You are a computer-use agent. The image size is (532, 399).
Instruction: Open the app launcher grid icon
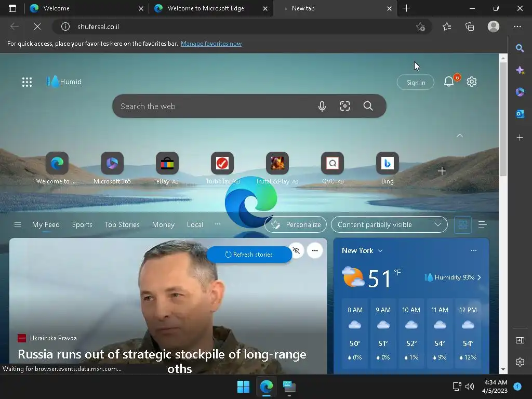pos(27,82)
